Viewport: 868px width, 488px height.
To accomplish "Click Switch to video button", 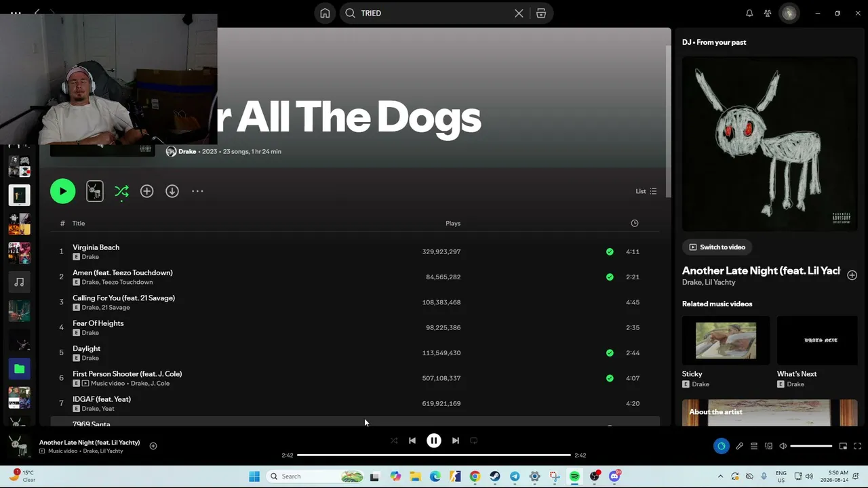I will [x=717, y=247].
